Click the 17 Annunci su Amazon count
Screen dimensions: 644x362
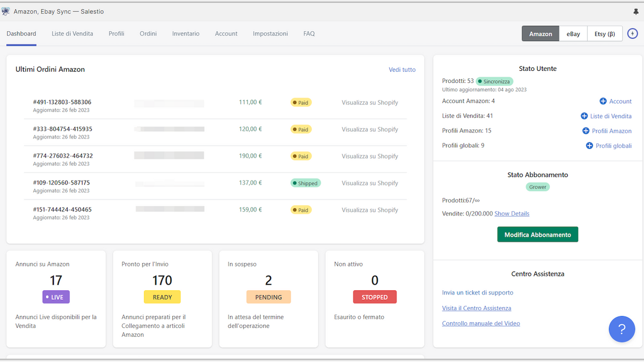[56, 280]
